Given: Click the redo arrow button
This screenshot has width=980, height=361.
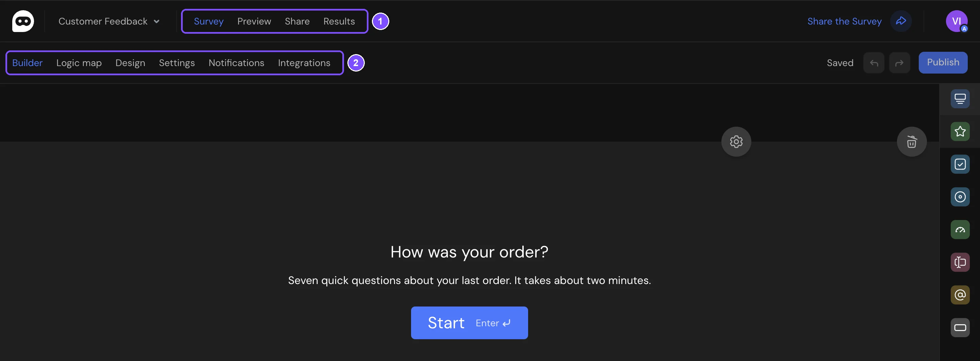Looking at the screenshot, I should [x=899, y=63].
